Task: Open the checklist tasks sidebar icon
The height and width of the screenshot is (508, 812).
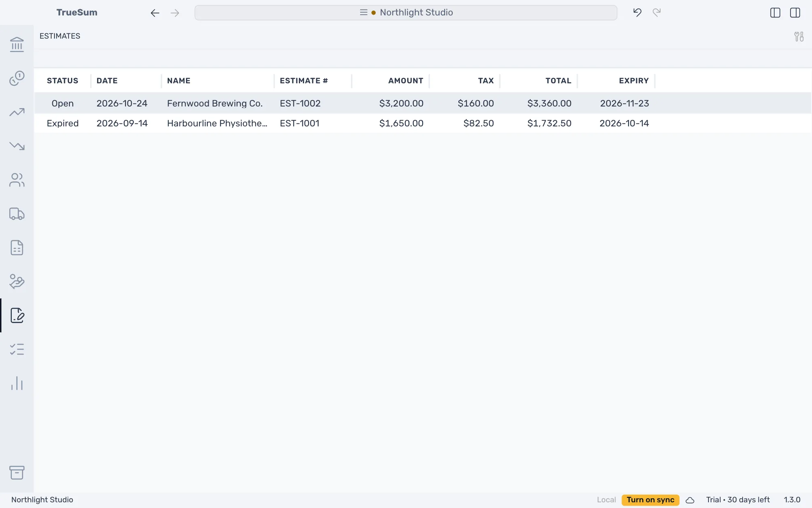Action: coord(17,349)
